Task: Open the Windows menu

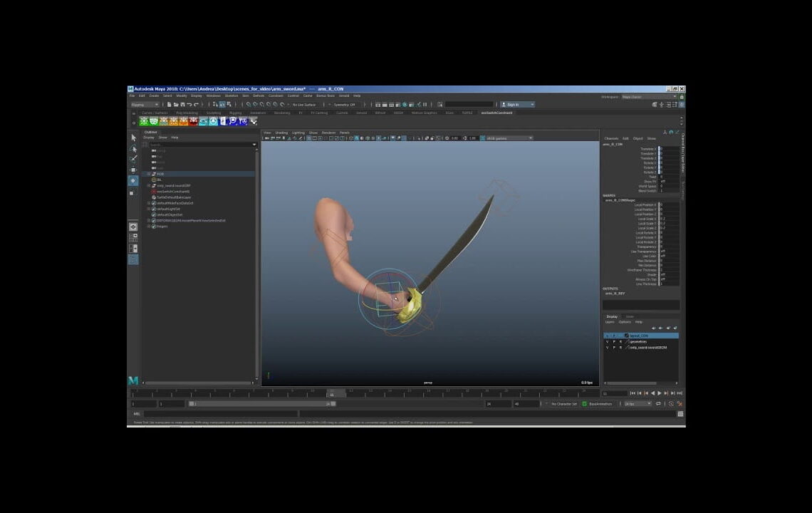Action: 212,95
